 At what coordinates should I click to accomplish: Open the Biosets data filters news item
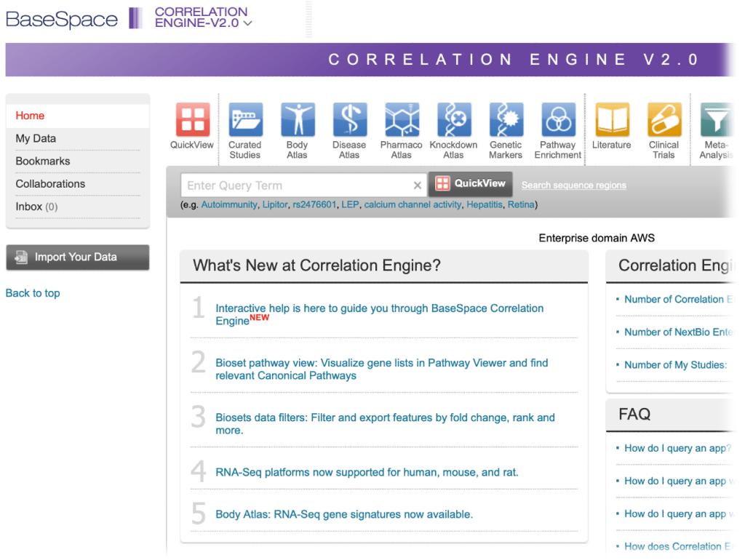click(386, 424)
